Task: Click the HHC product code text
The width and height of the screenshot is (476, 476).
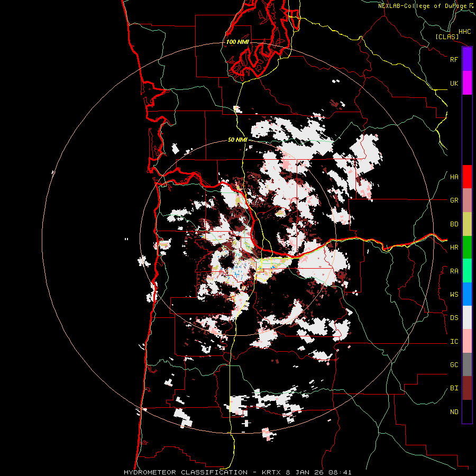Action: pos(464,32)
